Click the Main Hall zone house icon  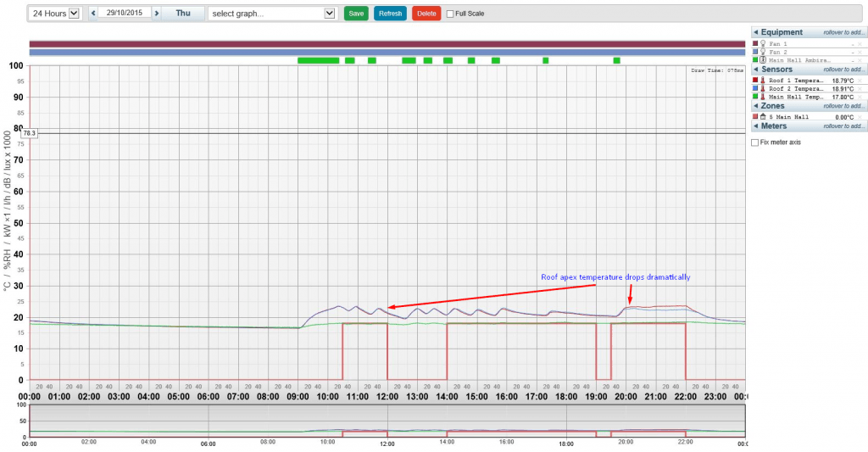click(762, 116)
